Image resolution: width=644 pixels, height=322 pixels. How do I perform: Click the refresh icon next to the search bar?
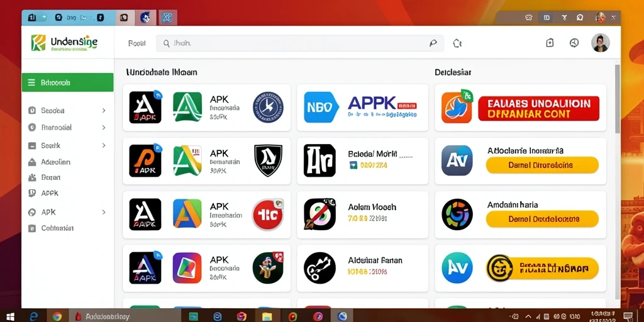[x=457, y=43]
